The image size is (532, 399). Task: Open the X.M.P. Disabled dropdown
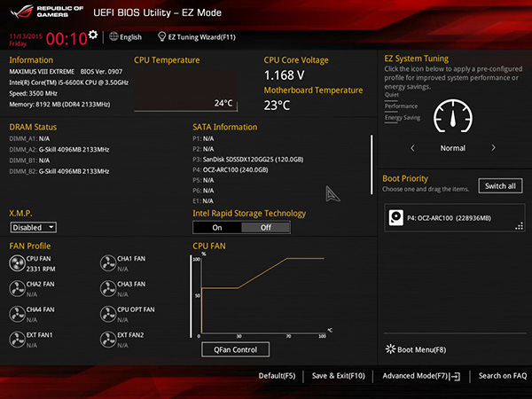[x=34, y=227]
